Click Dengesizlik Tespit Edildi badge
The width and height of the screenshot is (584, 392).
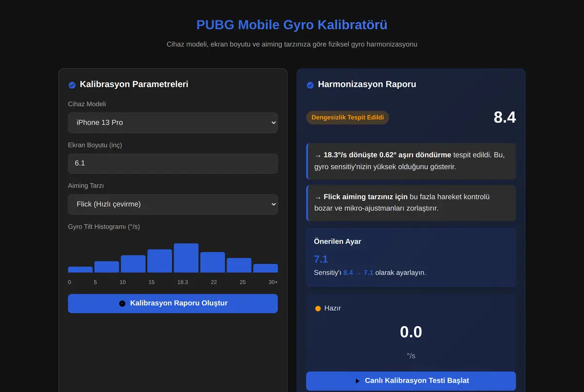click(x=347, y=117)
